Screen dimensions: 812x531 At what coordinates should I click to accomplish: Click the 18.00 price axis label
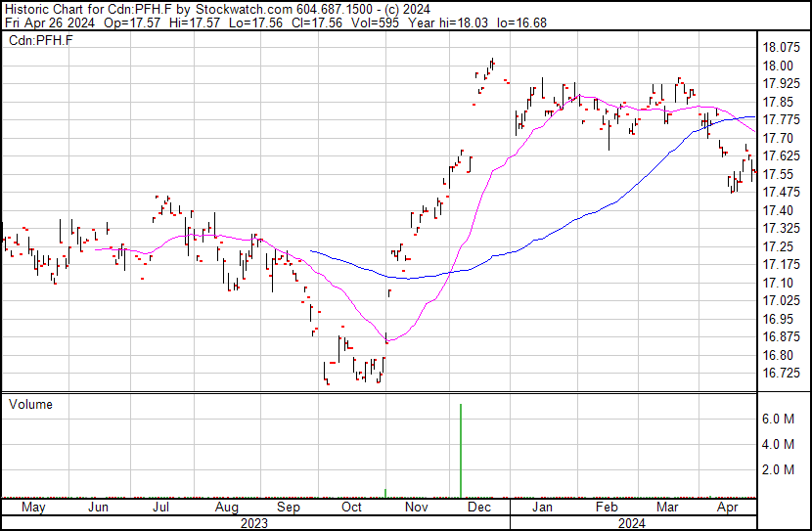point(778,66)
